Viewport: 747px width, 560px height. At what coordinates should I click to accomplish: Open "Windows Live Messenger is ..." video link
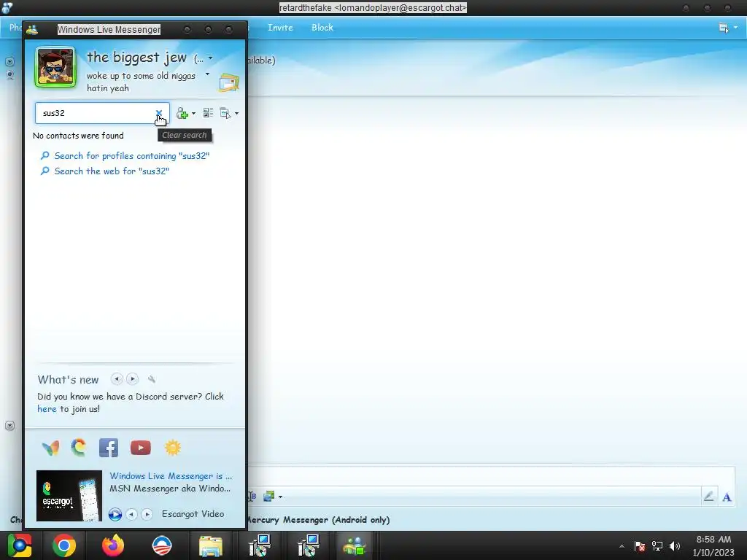(171, 476)
